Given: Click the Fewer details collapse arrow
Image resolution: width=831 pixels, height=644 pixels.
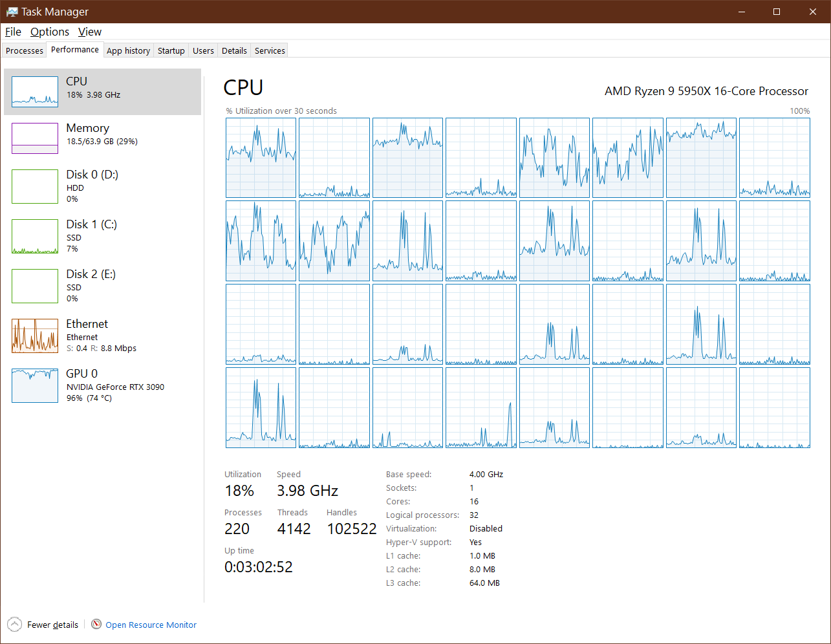Looking at the screenshot, I should pos(14,625).
